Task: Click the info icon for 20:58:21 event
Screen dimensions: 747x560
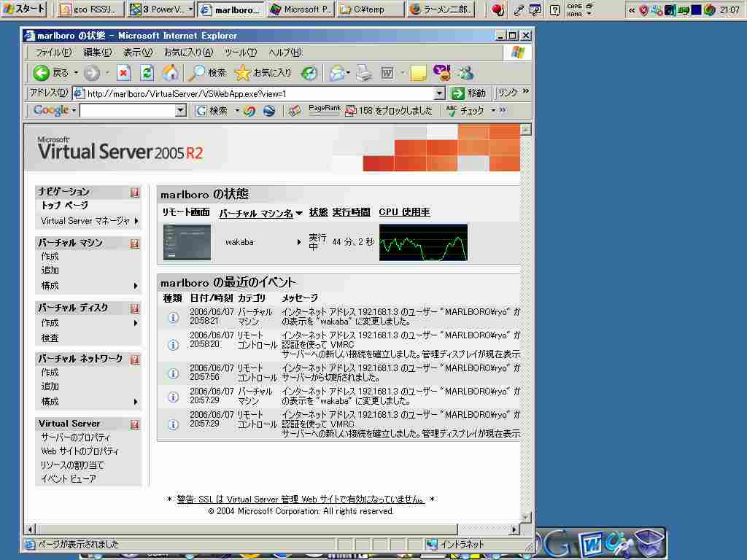Action: point(174,317)
